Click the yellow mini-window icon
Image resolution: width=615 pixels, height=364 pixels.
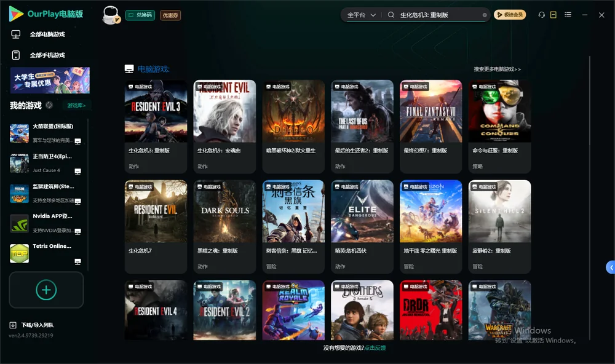pos(553,15)
